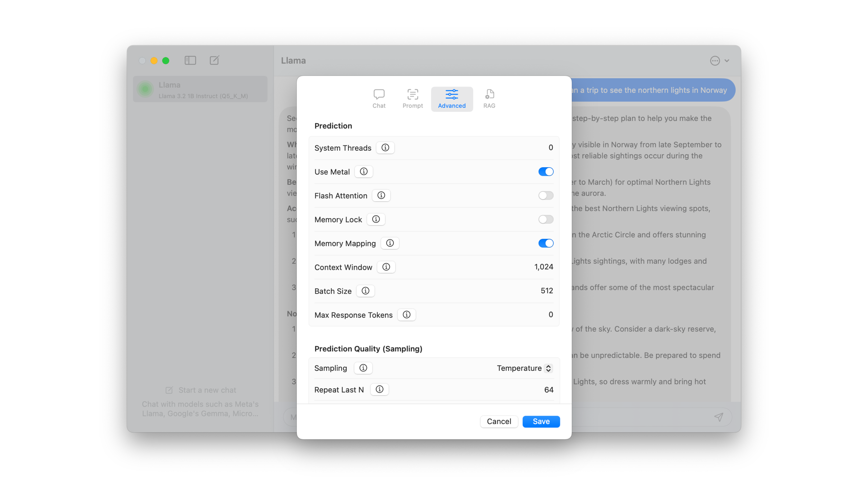Image resolution: width=868 pixels, height=486 pixels.
Task: Click the message input field in chat
Action: point(507,417)
